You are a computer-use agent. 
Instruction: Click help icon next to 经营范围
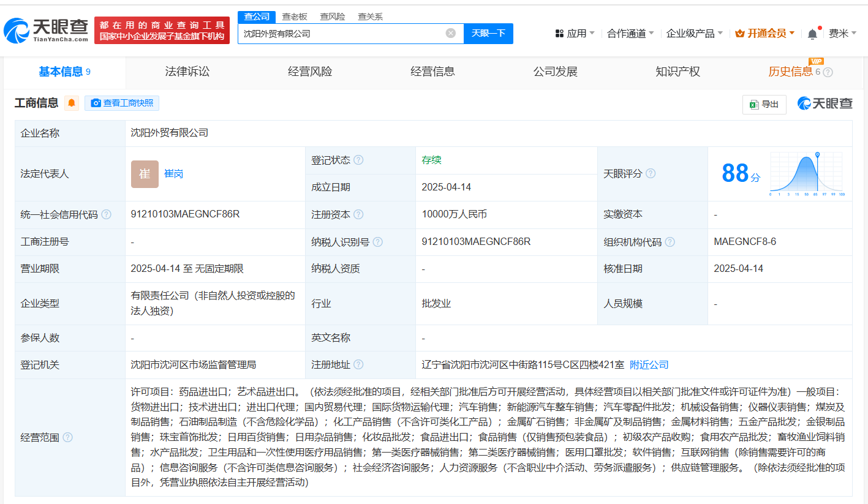[x=67, y=437]
